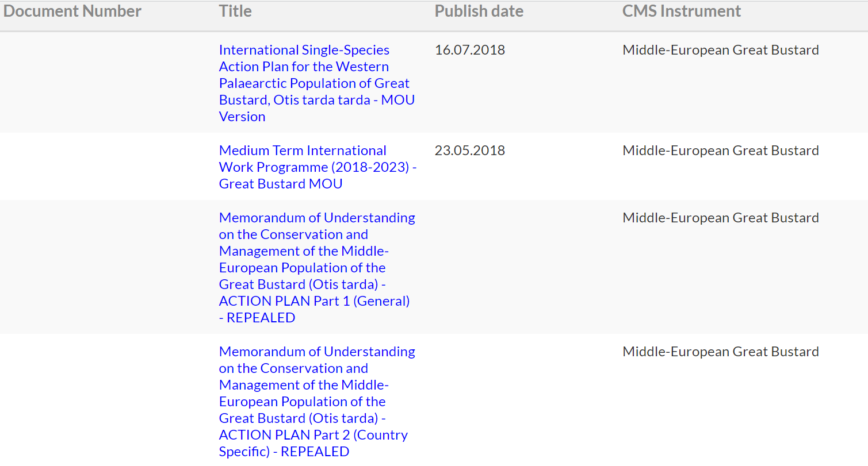Click empty Document Number cell of Part 1 row

(x=108, y=267)
